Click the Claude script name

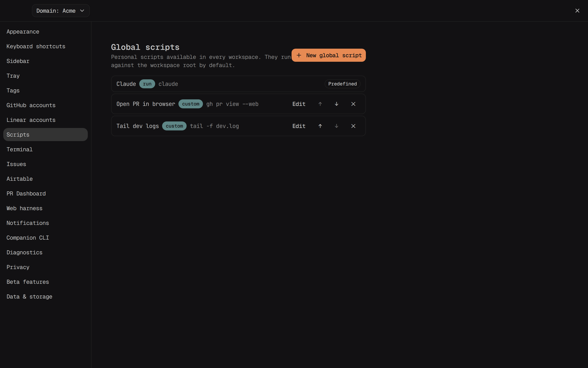[x=126, y=84]
